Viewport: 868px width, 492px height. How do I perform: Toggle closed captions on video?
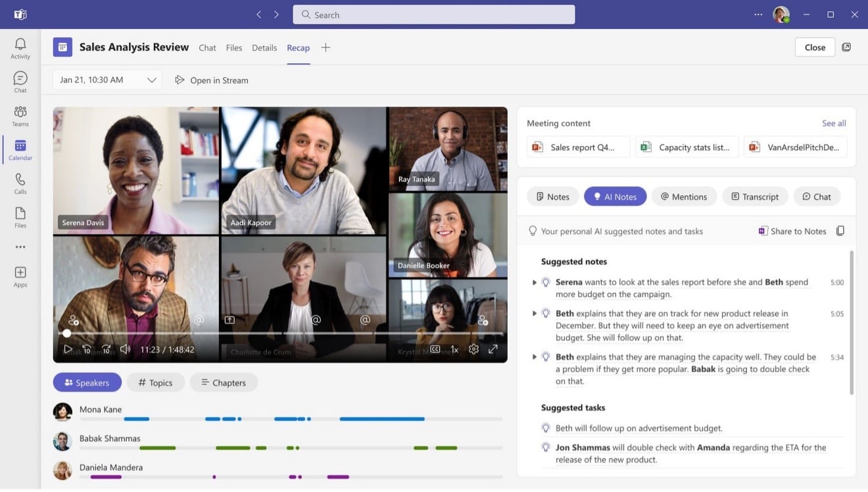tap(435, 349)
